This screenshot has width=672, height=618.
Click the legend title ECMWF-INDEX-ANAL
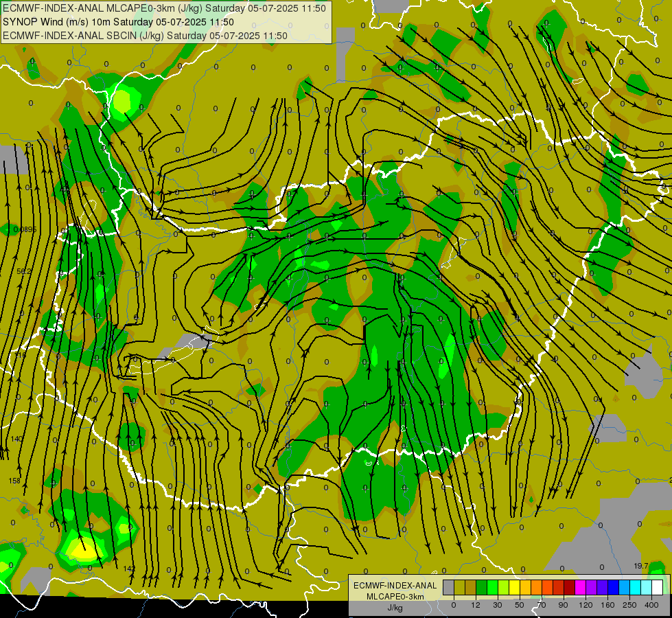[395, 586]
